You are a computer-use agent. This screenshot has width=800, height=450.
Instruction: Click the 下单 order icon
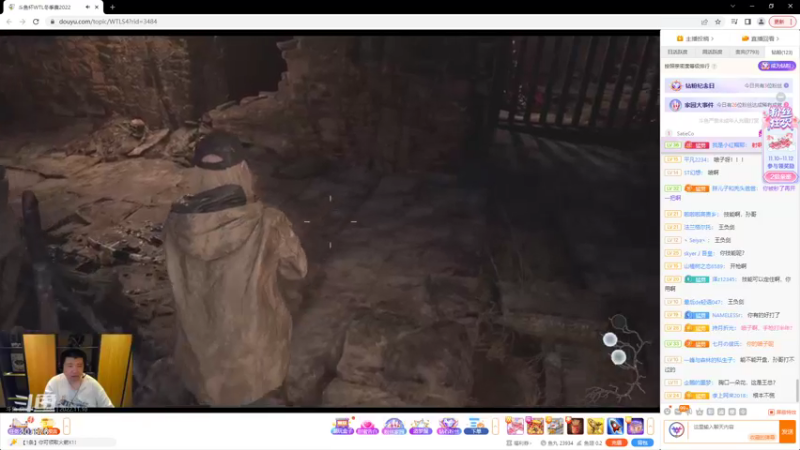476,426
